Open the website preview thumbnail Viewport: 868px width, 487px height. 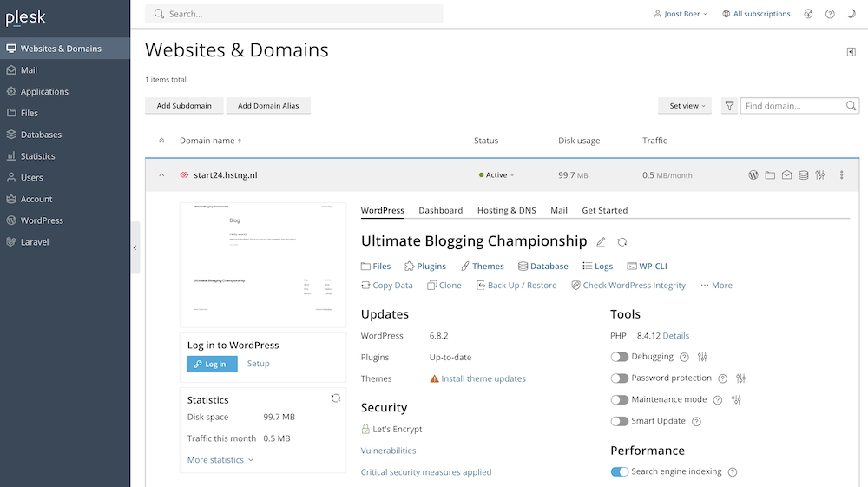tap(263, 265)
